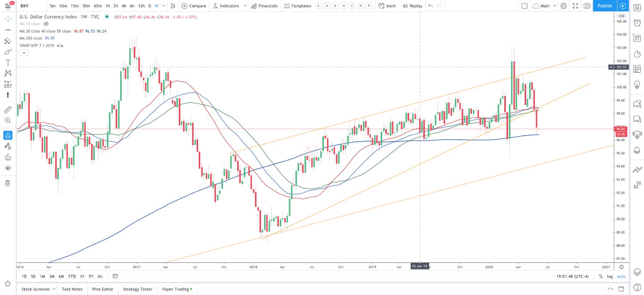
Task: Open candlestick chart style selector
Action: [173, 6]
